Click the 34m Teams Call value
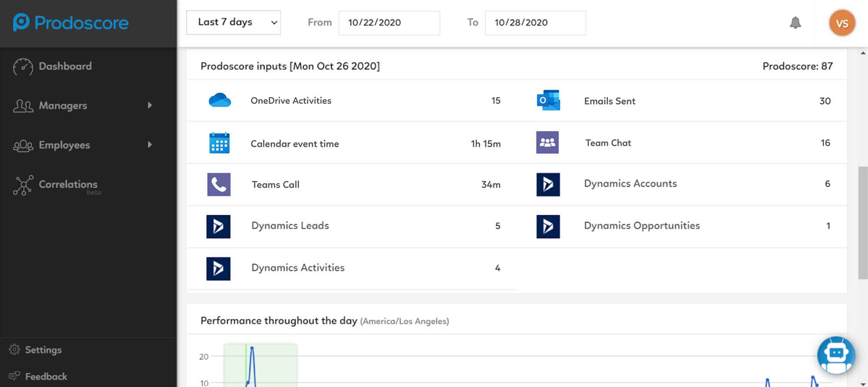868x387 pixels. click(491, 184)
